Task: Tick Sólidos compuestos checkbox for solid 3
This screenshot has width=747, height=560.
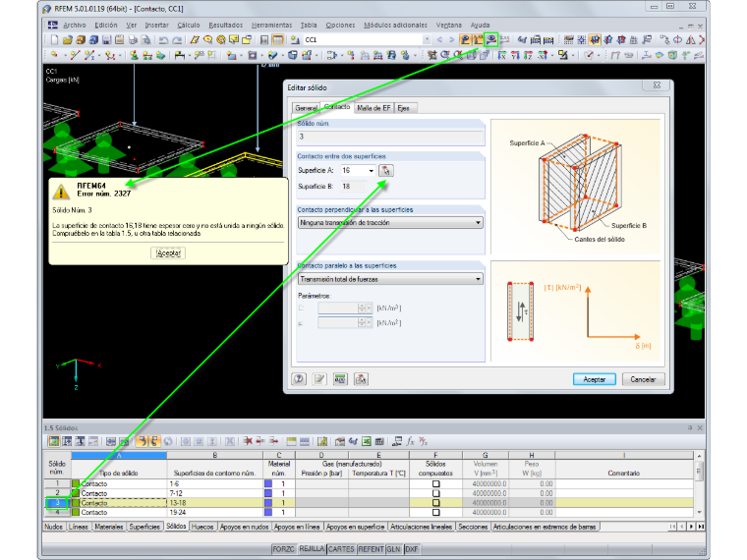Action: [435, 503]
